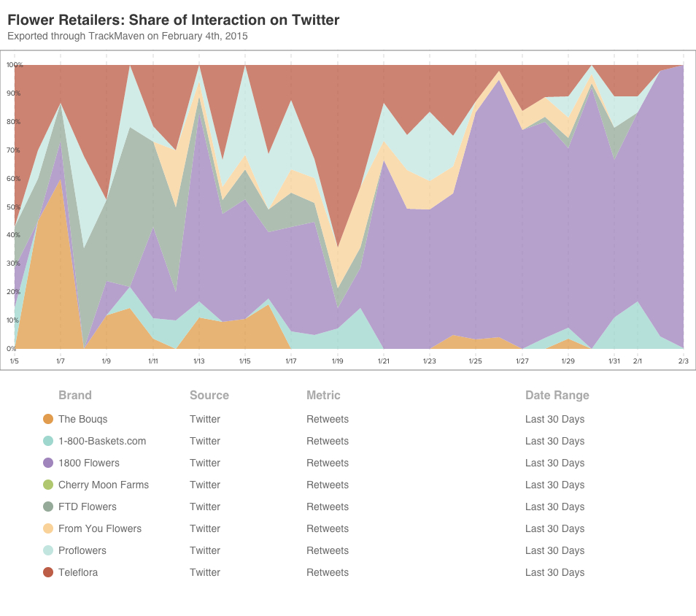696x616 pixels.
Task: Click 1800 Flowers purple legend dot
Action: point(48,463)
